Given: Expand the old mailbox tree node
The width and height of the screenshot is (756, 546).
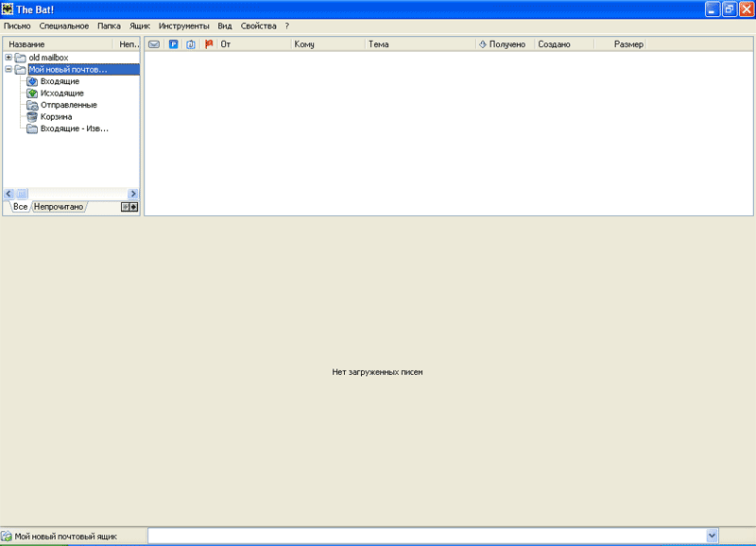Looking at the screenshot, I should pos(9,58).
